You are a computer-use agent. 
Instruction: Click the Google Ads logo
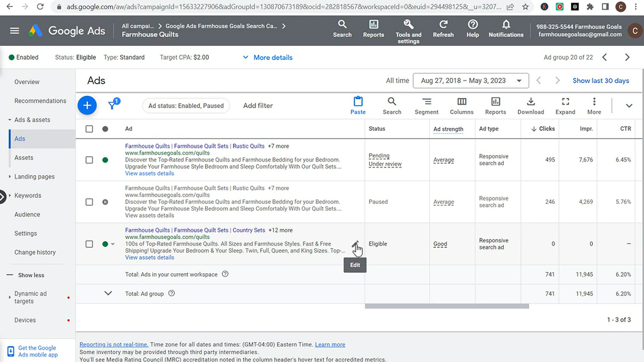[67, 31]
